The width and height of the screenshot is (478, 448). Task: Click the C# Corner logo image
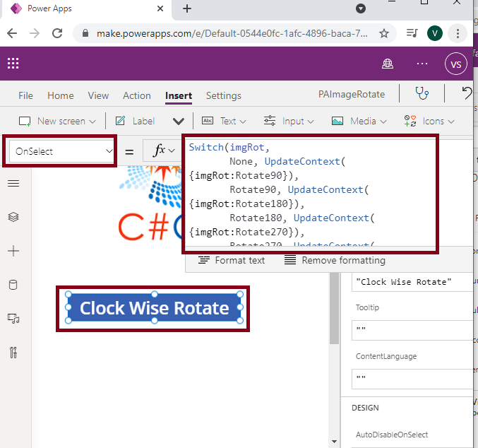click(150, 203)
